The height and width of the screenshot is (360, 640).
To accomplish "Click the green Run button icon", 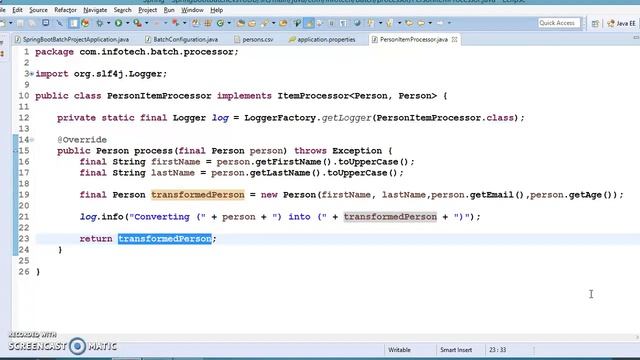I will (x=118, y=23).
